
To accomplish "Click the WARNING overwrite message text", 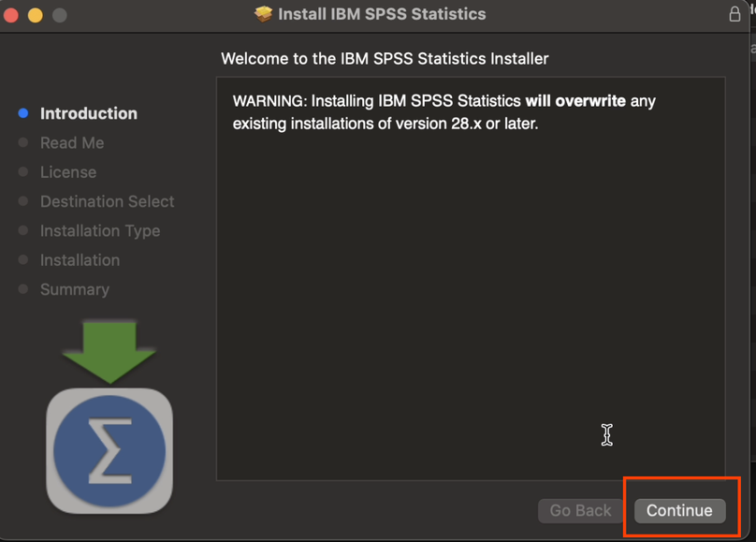I will click(x=444, y=112).
